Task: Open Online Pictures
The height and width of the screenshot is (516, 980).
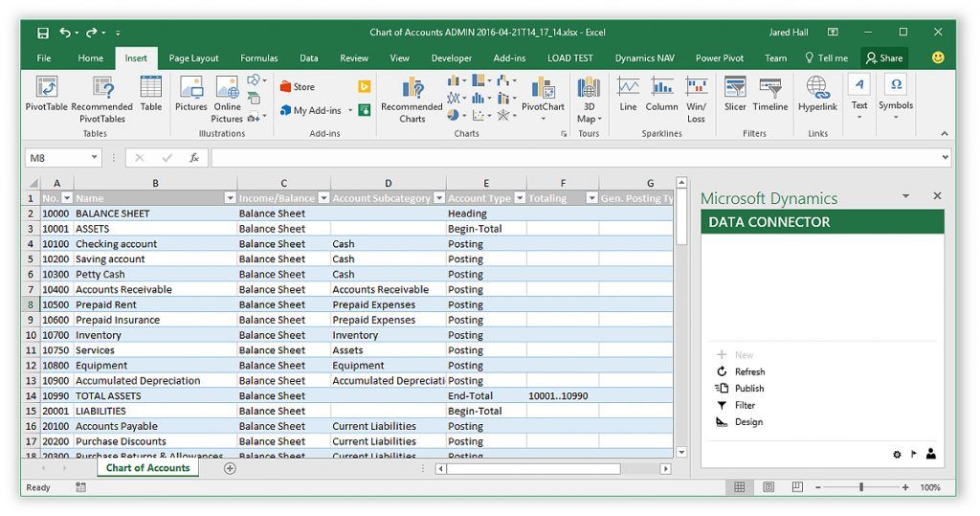Action: click(x=227, y=99)
